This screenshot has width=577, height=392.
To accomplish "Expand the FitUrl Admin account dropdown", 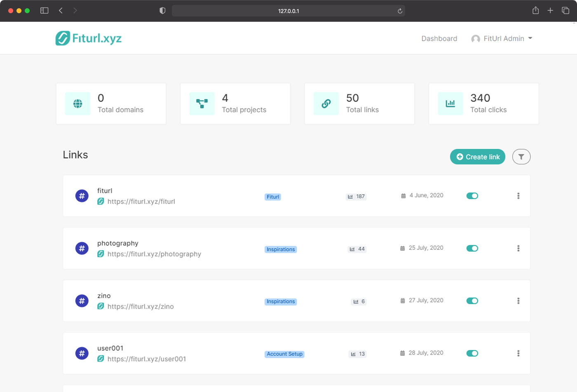I will (x=502, y=38).
